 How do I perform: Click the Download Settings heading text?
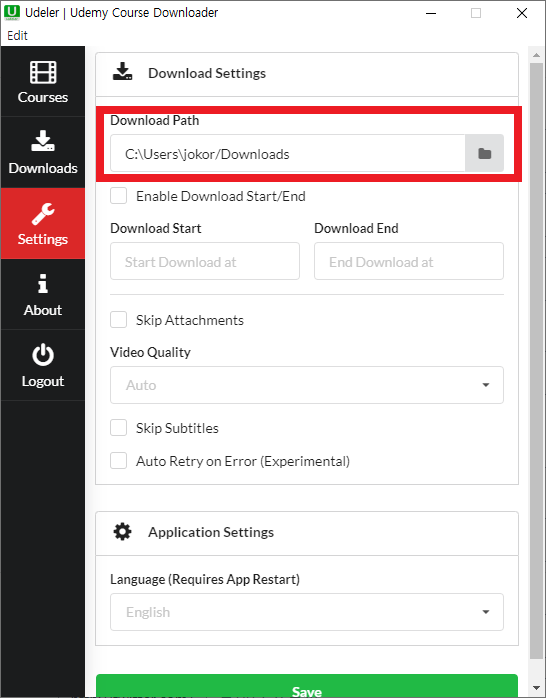[x=207, y=73]
